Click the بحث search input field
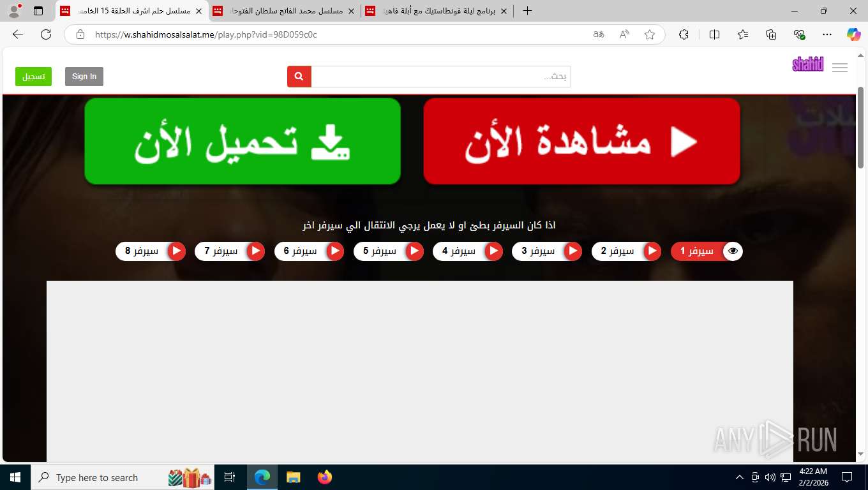The image size is (868, 490). [x=441, y=77]
